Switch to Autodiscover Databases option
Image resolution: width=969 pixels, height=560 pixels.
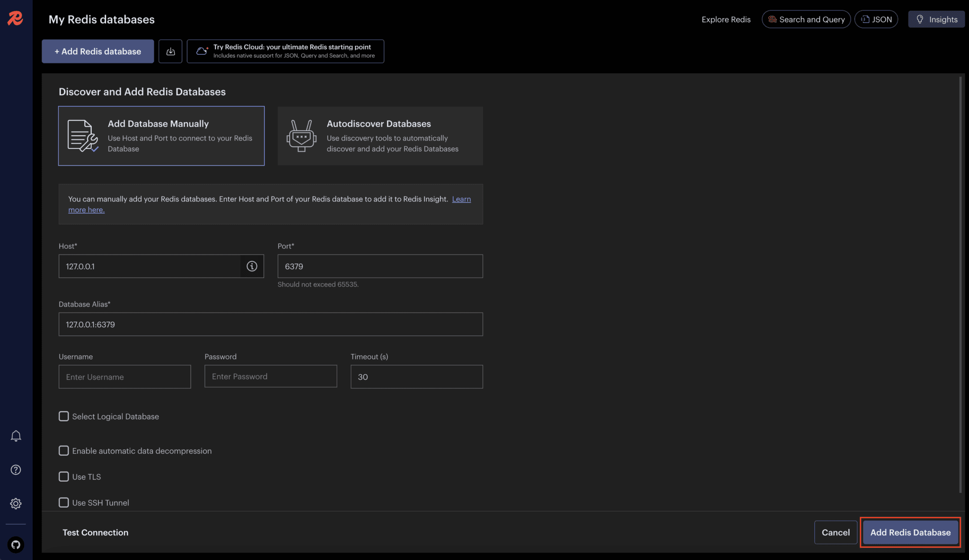(x=380, y=136)
